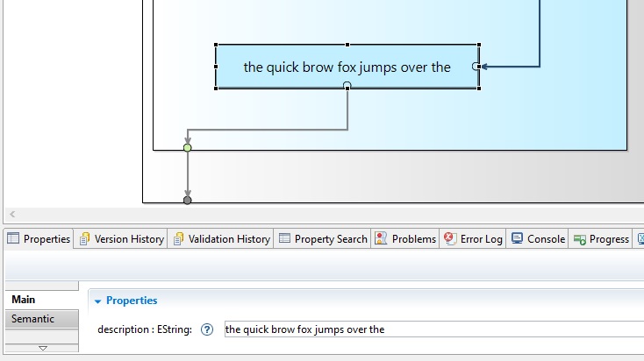Click the bottom-right resize handle of selected node

[x=479, y=88]
